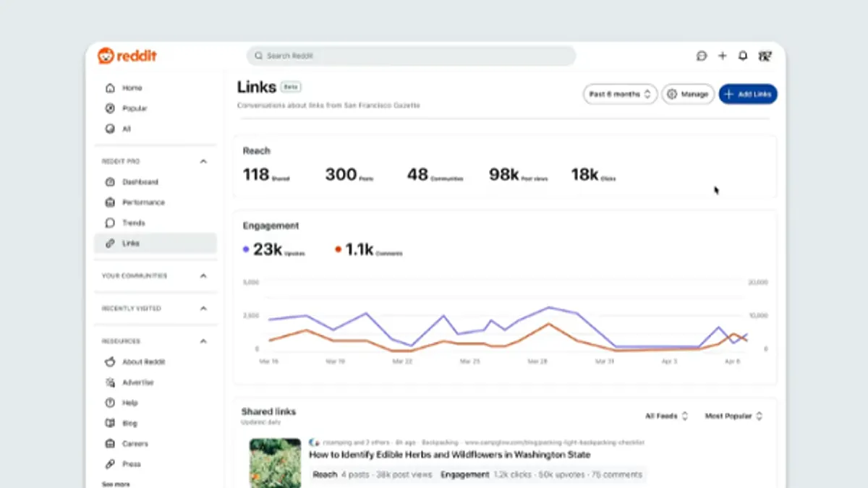Click the Search Reddit input field
The image size is (868, 488).
coord(411,56)
